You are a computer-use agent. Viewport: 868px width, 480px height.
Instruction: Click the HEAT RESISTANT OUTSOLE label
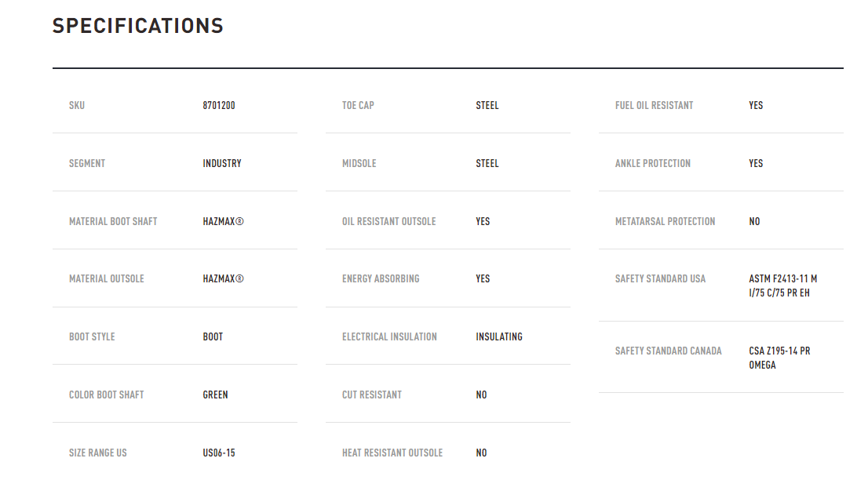392,453
